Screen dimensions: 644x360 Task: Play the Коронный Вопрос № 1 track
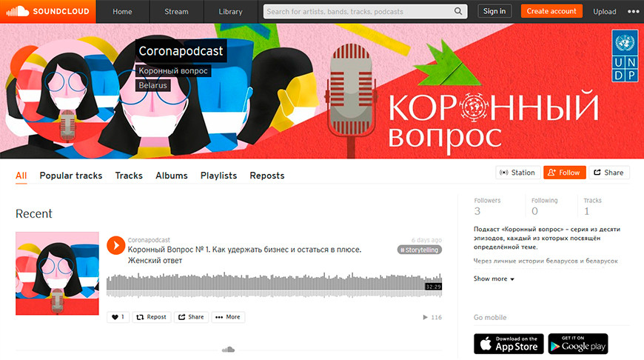point(115,245)
